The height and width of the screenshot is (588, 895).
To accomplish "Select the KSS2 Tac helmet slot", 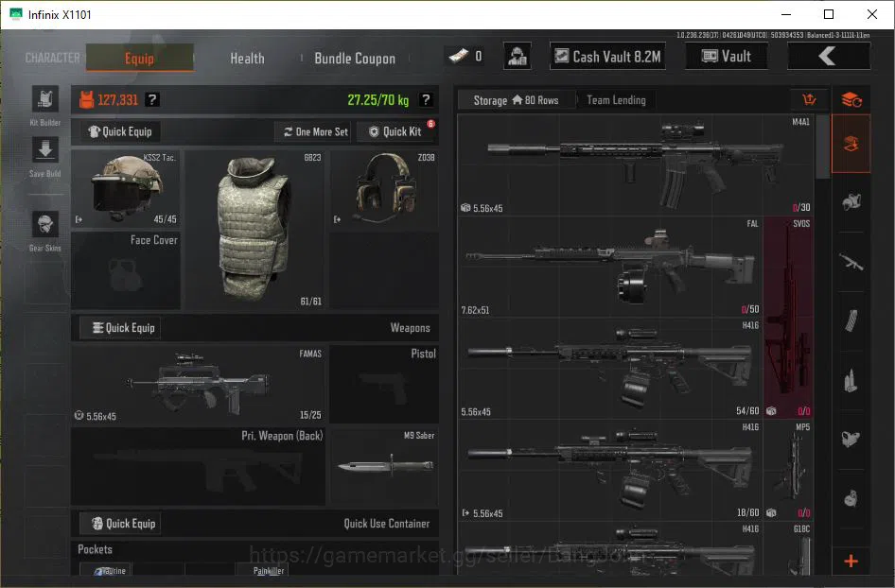I will [126, 189].
